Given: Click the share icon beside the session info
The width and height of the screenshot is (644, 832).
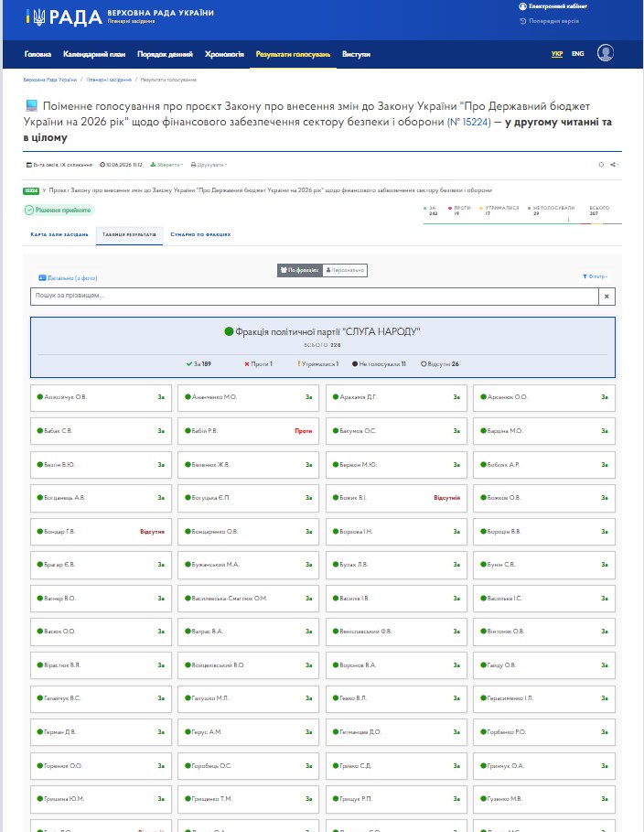Looking at the screenshot, I should click(614, 165).
